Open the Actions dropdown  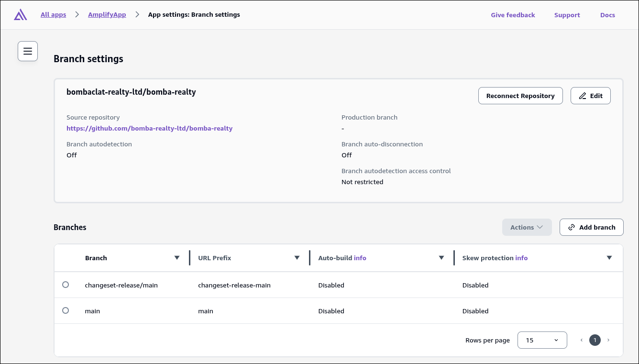tap(527, 227)
